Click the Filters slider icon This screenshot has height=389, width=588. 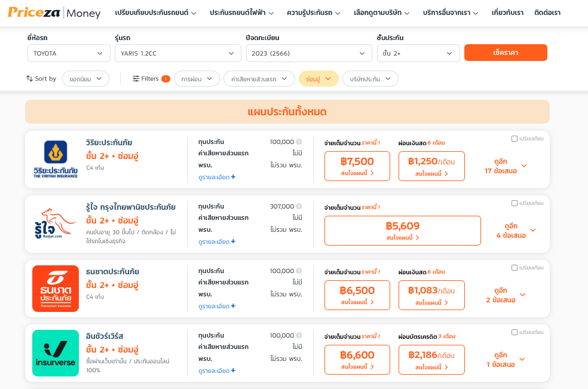[x=136, y=78]
